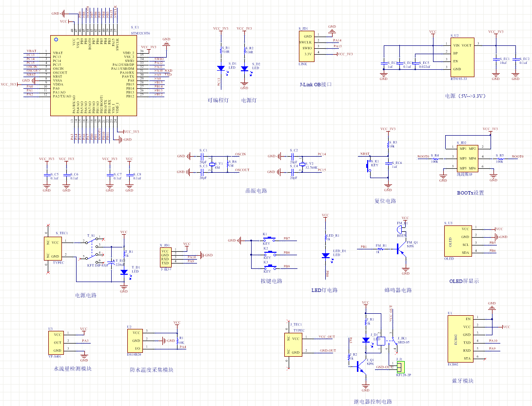Click the K1 key switch on PB7
532x406 pixels.
click(268, 240)
